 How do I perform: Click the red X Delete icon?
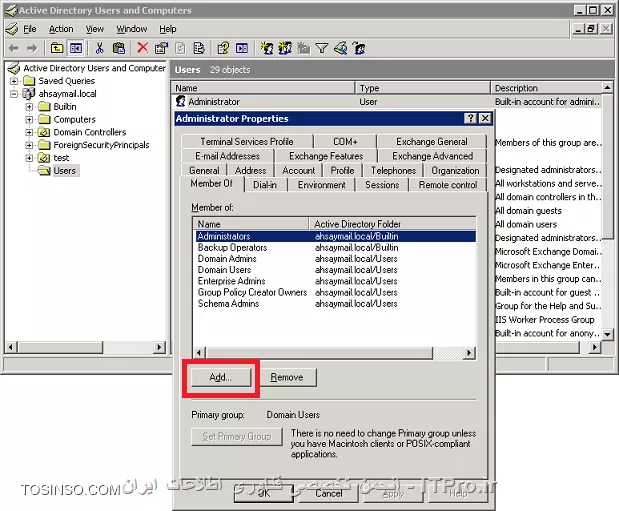pos(142,48)
